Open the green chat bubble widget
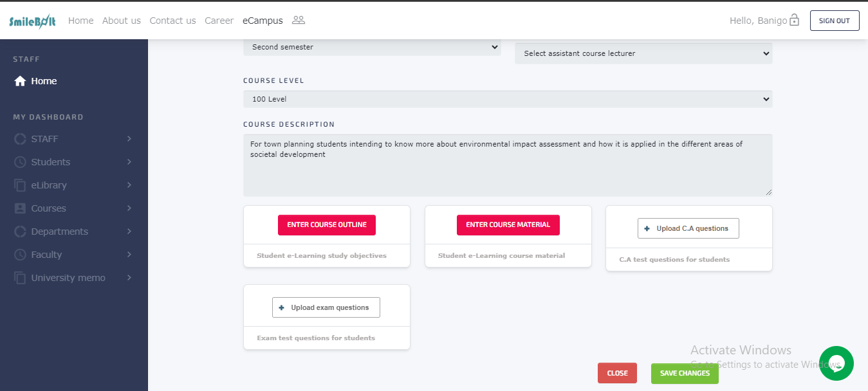 coord(836,363)
